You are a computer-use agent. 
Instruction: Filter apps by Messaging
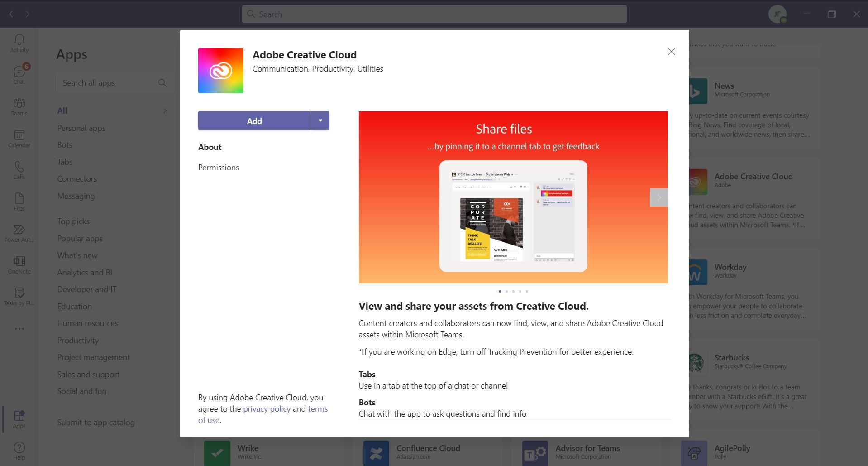(76, 196)
